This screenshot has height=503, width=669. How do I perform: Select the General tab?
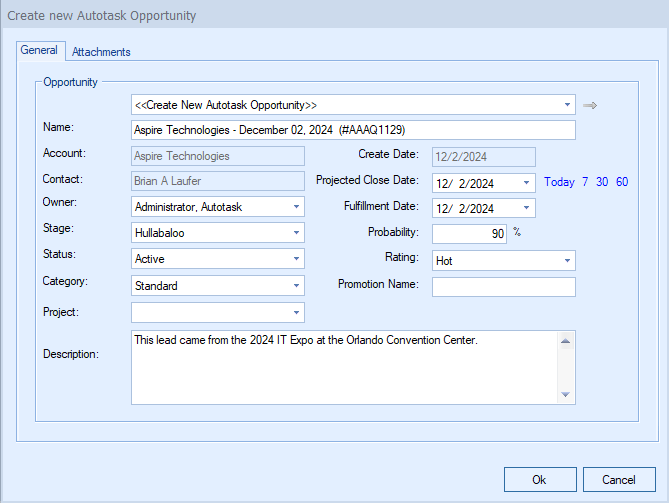(x=40, y=51)
